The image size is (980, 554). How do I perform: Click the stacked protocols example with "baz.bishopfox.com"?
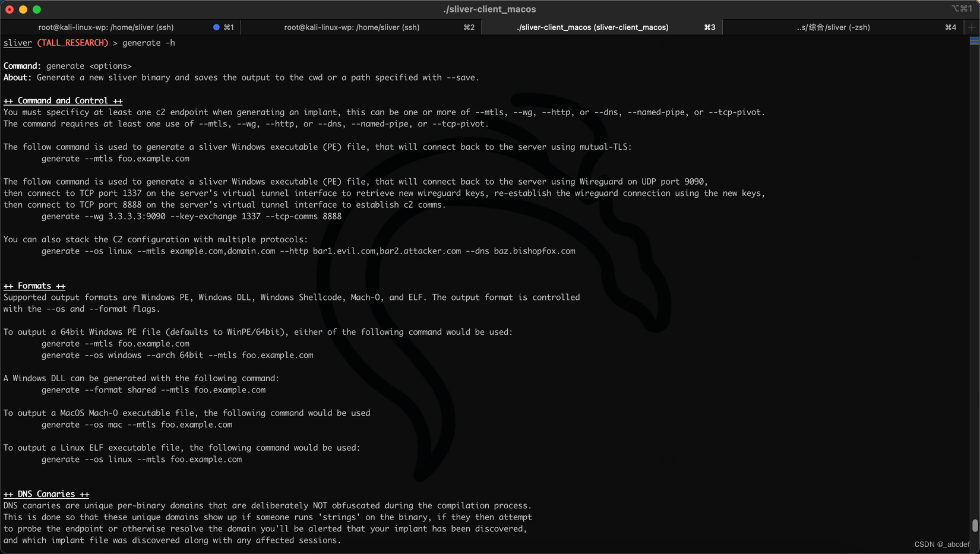pyautogui.click(x=308, y=251)
